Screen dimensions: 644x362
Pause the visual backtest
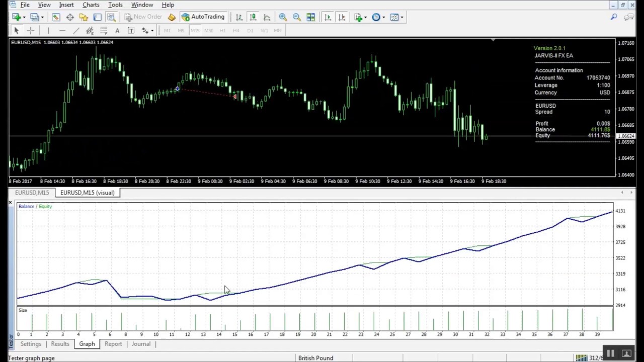tap(610, 353)
